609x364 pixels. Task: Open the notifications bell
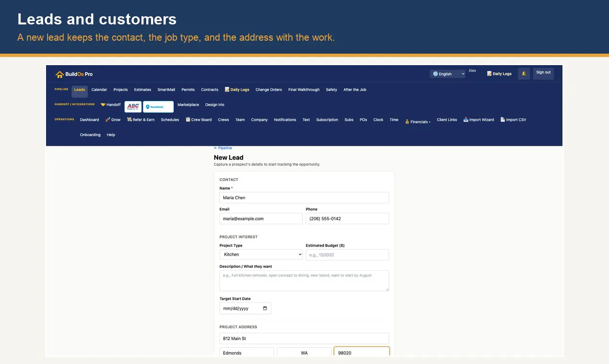pyautogui.click(x=524, y=74)
